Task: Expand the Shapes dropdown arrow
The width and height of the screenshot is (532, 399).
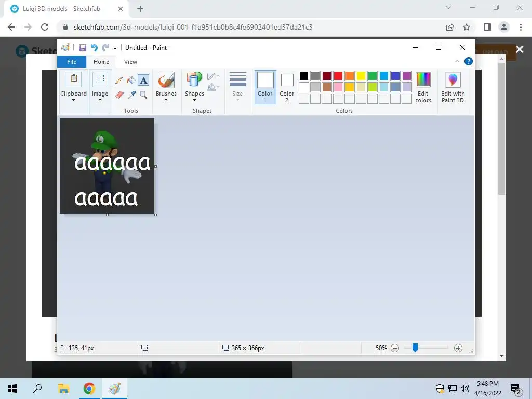Action: click(194, 100)
